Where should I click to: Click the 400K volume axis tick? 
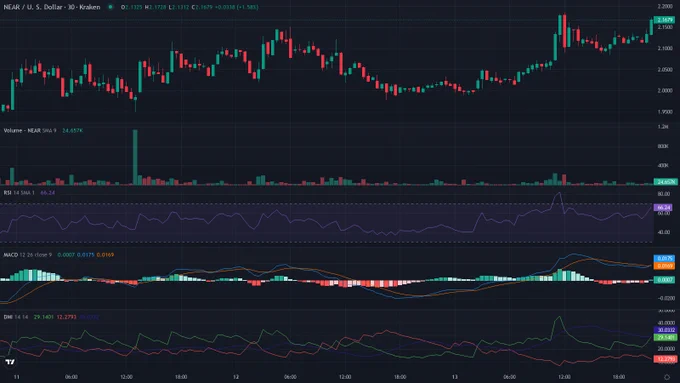[x=663, y=166]
